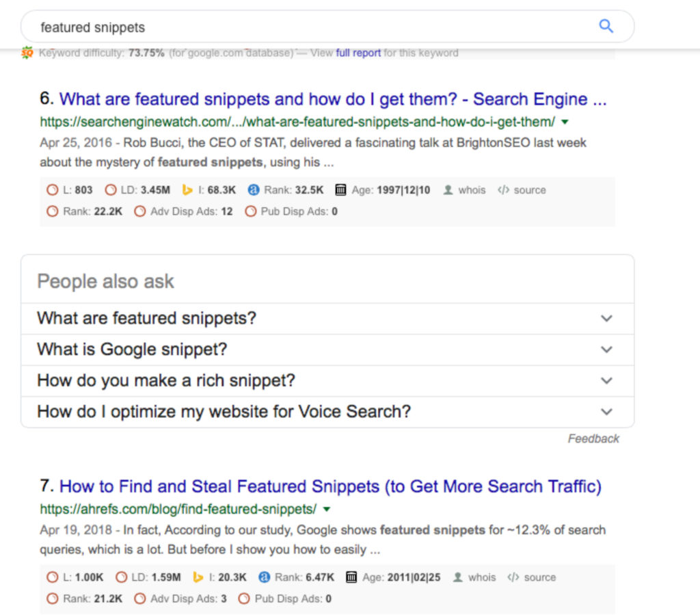Expand "What are featured snippets?" question

coord(327,318)
